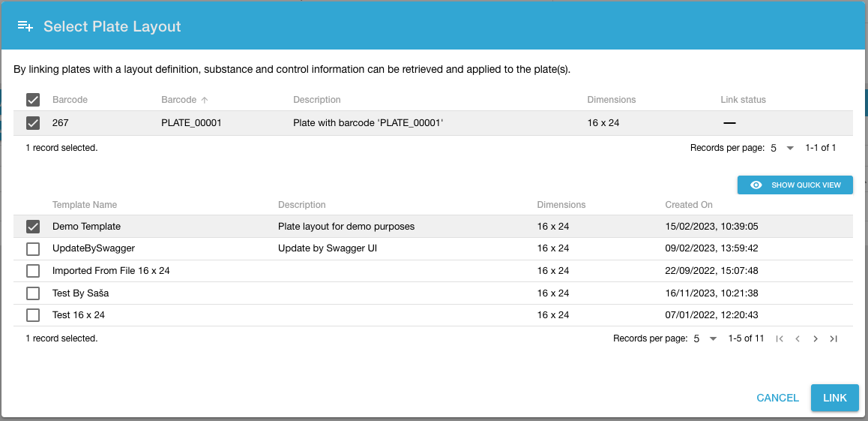Jump to last page of templates
This screenshot has height=421, width=868.
point(834,339)
